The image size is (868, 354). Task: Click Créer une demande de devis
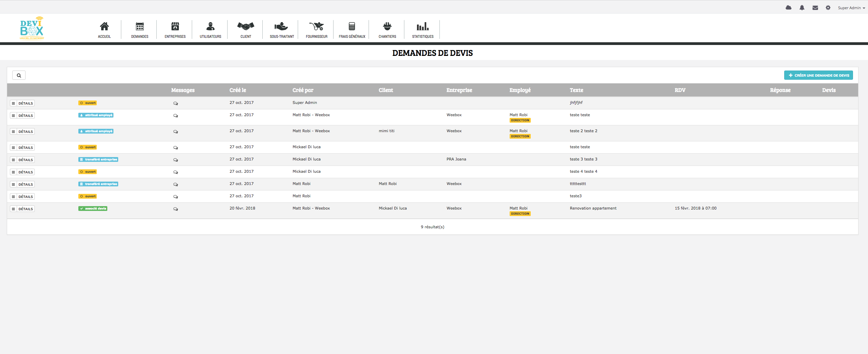[x=818, y=75]
